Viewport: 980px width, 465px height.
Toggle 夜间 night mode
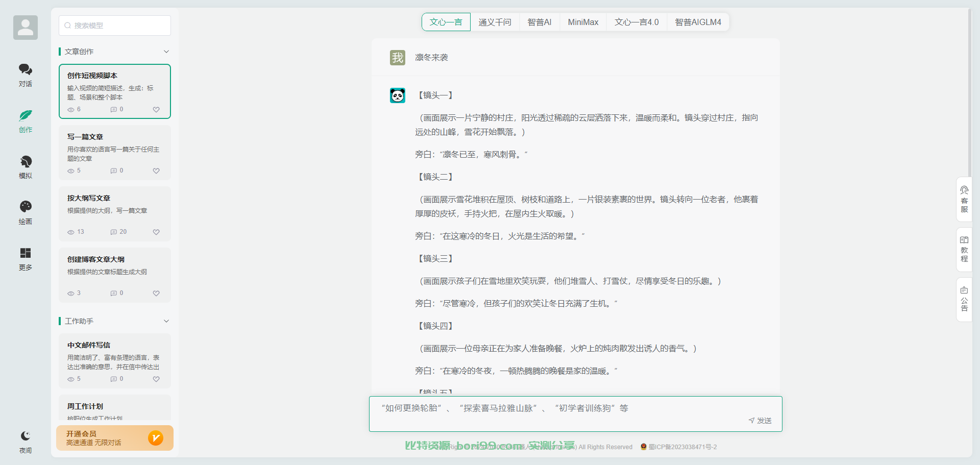tap(26, 442)
